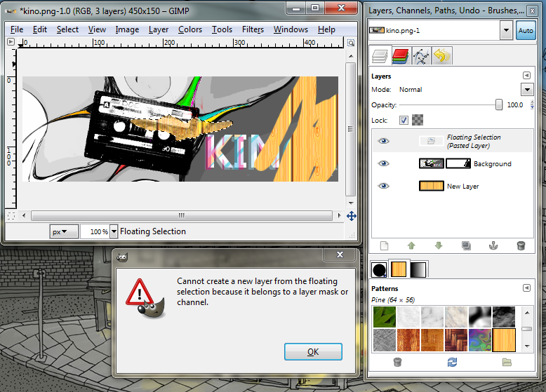Open pattern as image folder icon
This screenshot has height=392, width=546.
[x=507, y=362]
